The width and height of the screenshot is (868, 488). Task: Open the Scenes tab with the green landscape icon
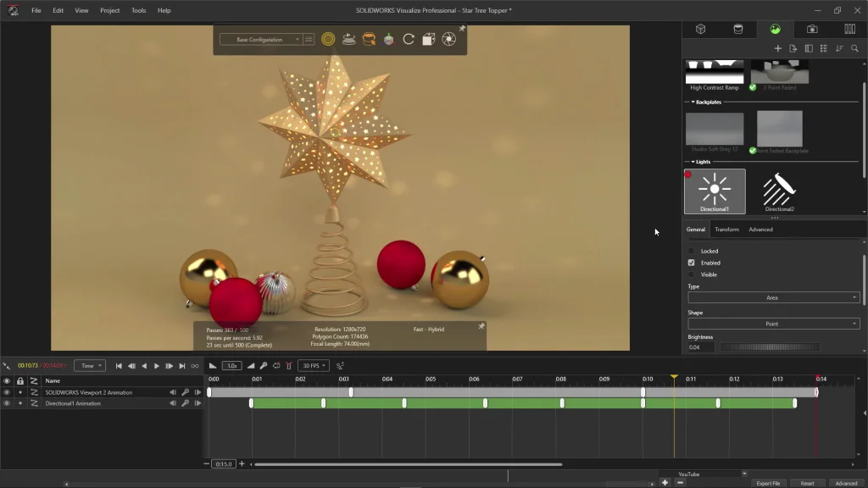pos(775,29)
